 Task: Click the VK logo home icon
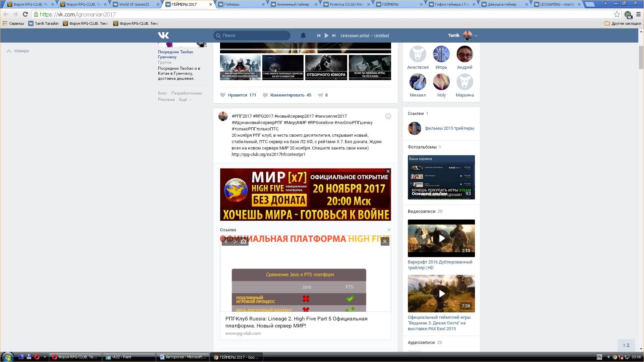(163, 35)
